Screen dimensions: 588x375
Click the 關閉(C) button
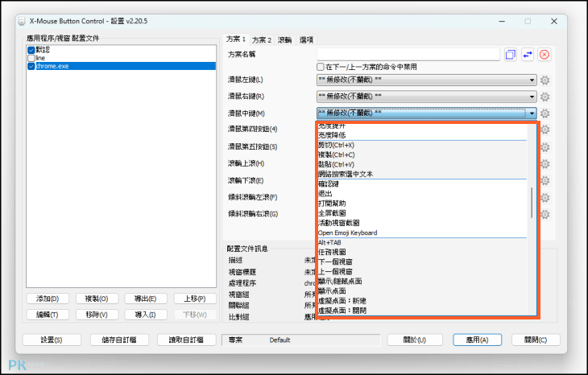(x=536, y=340)
